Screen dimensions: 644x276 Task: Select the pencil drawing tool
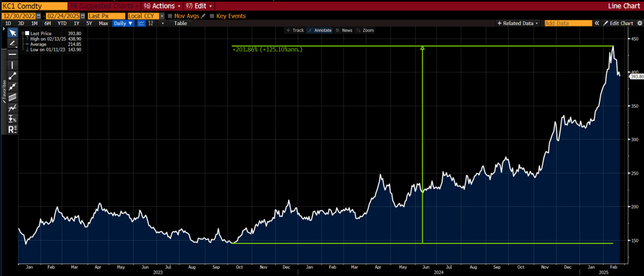coord(13,43)
